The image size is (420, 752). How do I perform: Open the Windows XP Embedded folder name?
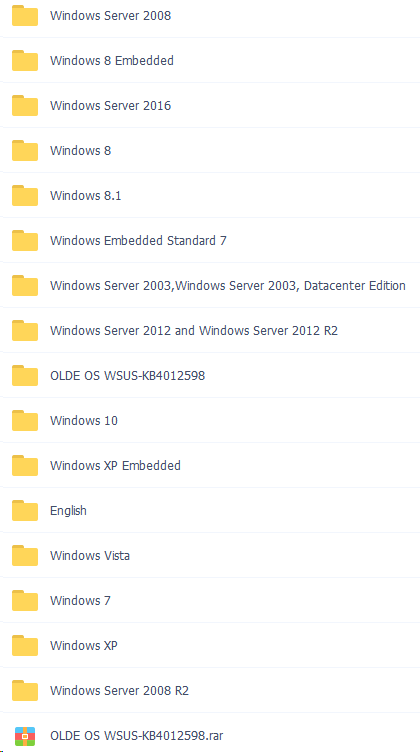click(x=115, y=466)
